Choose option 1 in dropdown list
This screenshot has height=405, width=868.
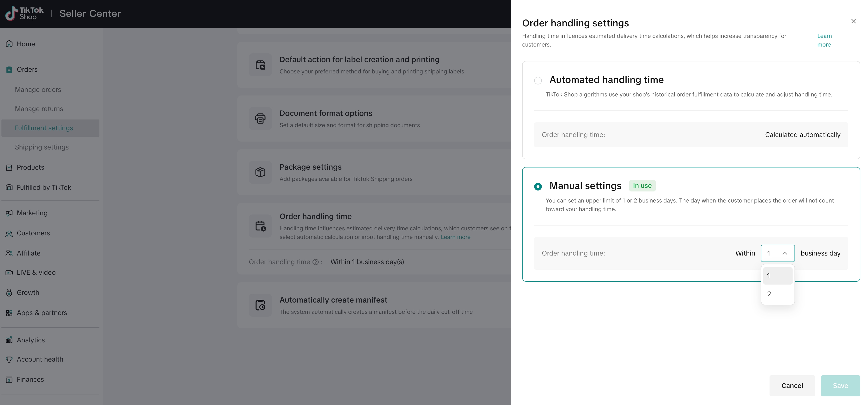click(x=777, y=276)
